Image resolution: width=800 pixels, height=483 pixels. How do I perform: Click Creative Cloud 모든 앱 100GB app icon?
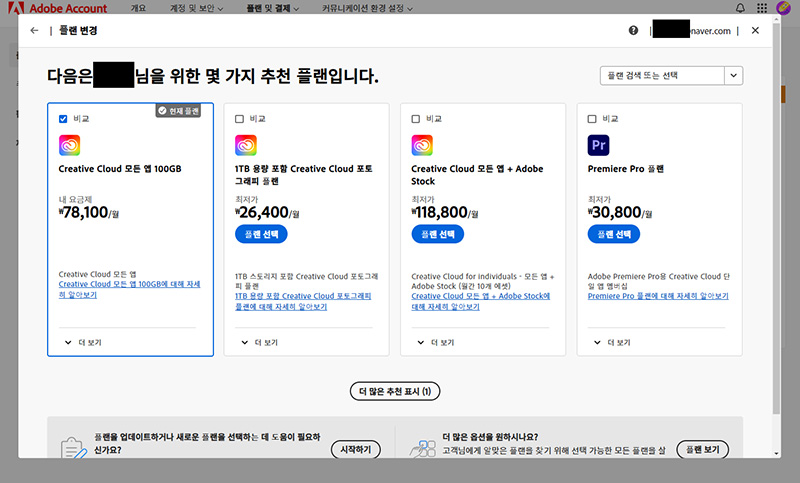point(69,145)
